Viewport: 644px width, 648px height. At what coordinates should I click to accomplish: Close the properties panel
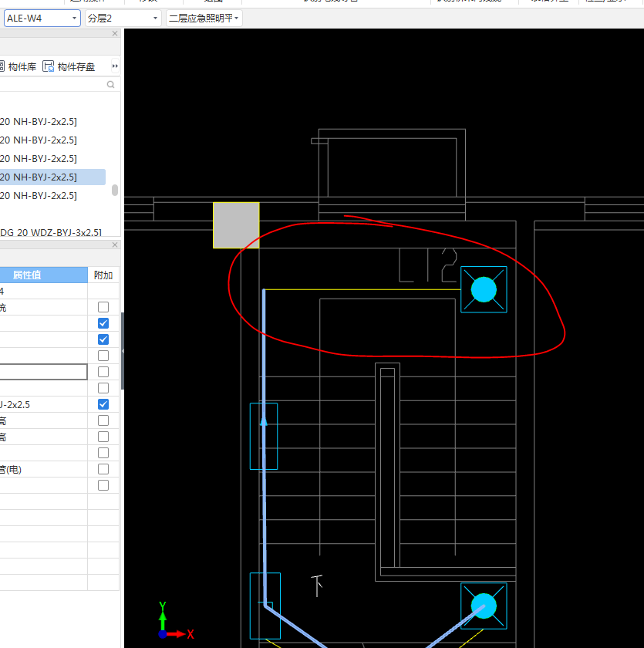tap(115, 245)
